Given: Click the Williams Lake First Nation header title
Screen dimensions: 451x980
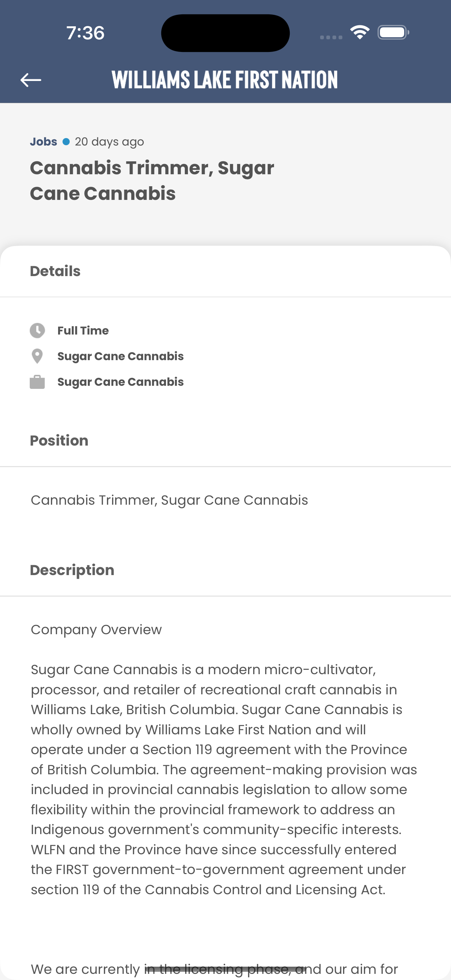Looking at the screenshot, I should 225,80.
